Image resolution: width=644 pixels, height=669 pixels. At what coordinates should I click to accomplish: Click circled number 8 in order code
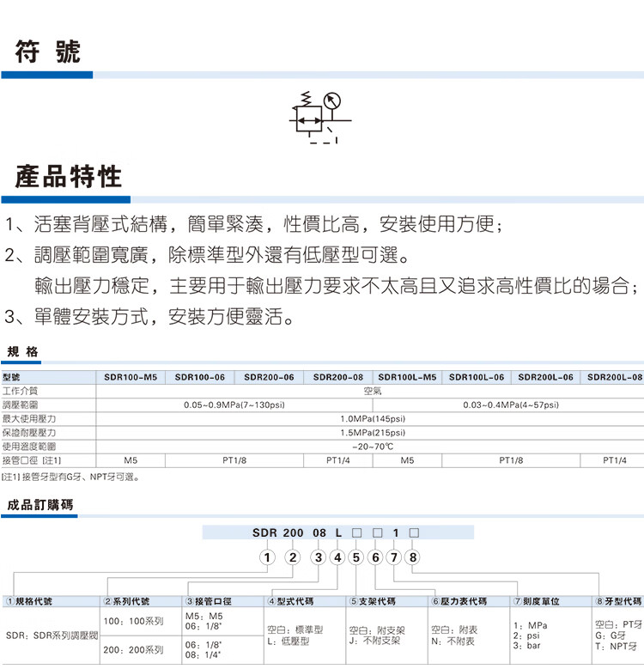(414, 558)
